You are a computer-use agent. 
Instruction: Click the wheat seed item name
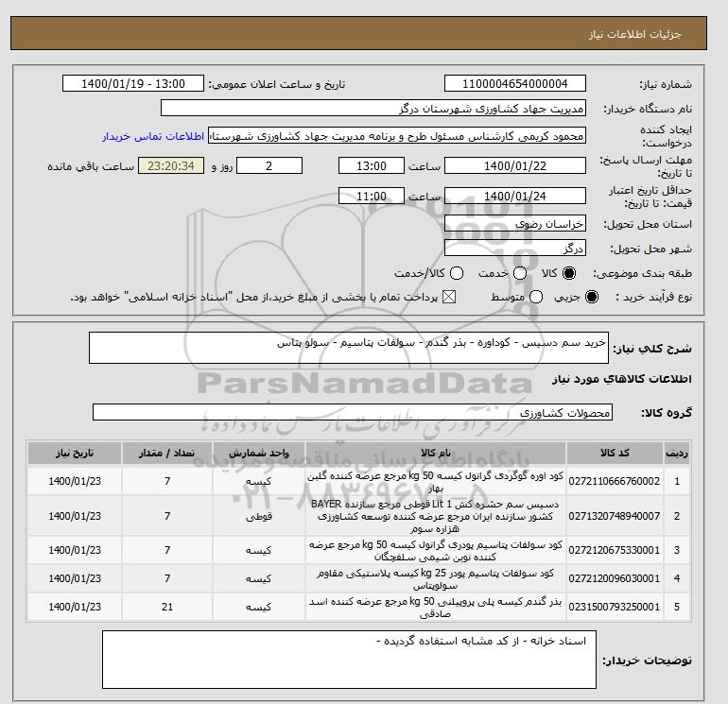(x=436, y=607)
